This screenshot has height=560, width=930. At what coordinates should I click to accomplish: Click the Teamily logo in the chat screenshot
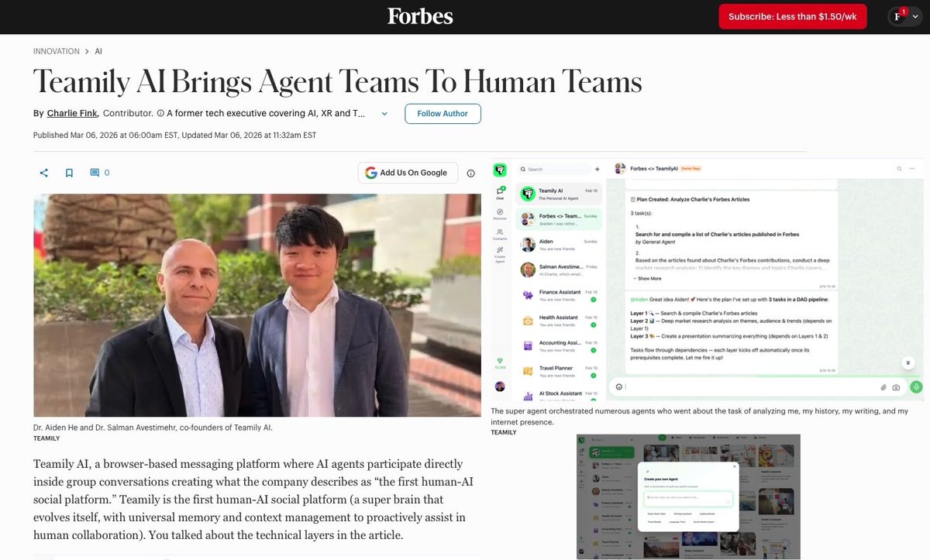(500, 169)
